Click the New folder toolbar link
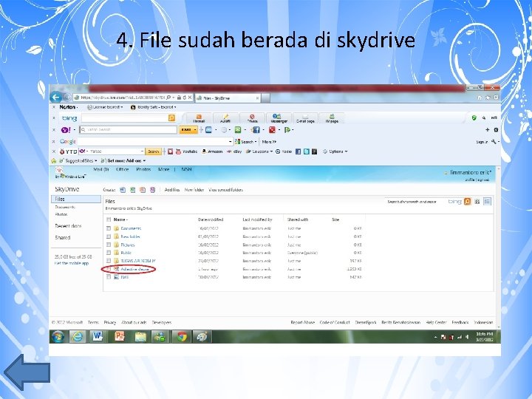Image resolution: width=532 pixels, height=399 pixels. [x=194, y=190]
